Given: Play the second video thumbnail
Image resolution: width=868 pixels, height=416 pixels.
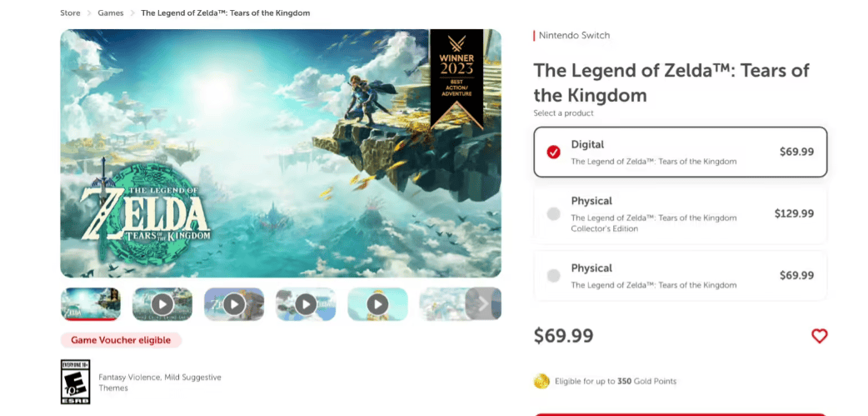Looking at the screenshot, I should pos(233,303).
